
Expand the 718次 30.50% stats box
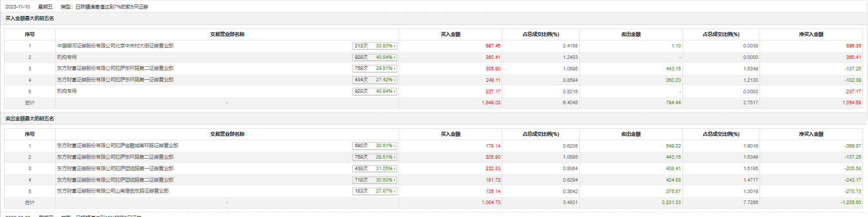click(375, 180)
